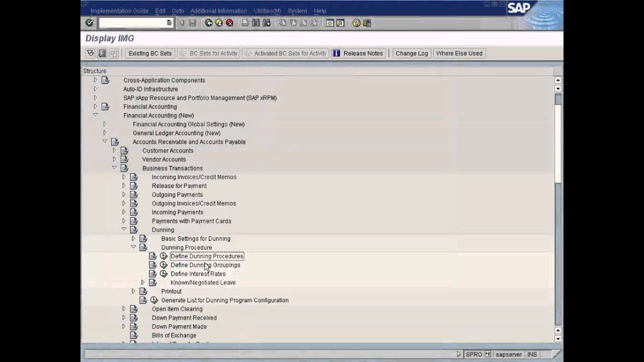644x362 pixels.
Task: Collapse the Dunning Procedure node
Action: (x=133, y=247)
